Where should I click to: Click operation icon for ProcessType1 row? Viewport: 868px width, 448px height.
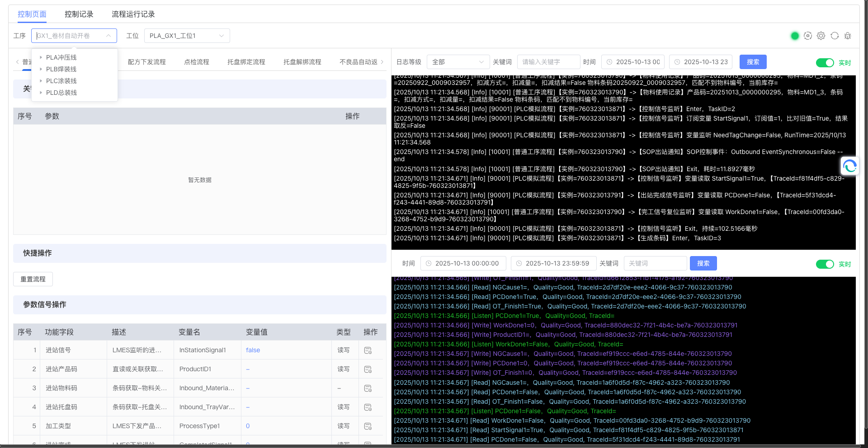pyautogui.click(x=368, y=426)
